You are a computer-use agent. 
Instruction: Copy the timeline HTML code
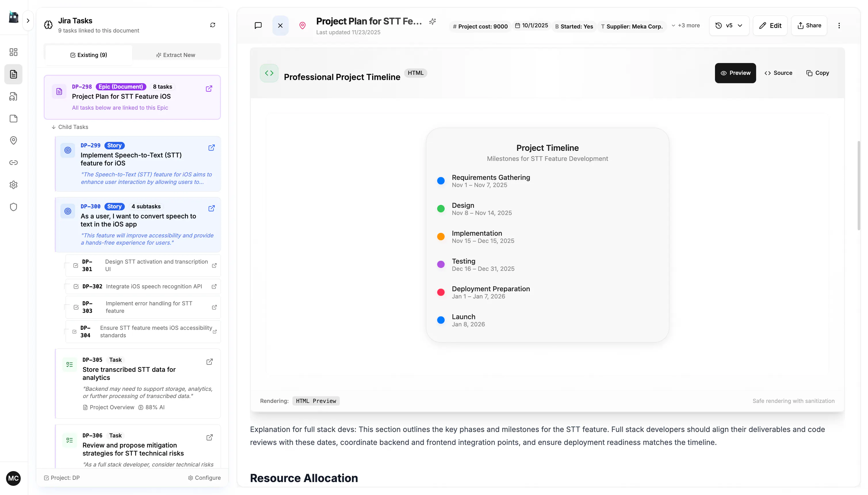818,73
